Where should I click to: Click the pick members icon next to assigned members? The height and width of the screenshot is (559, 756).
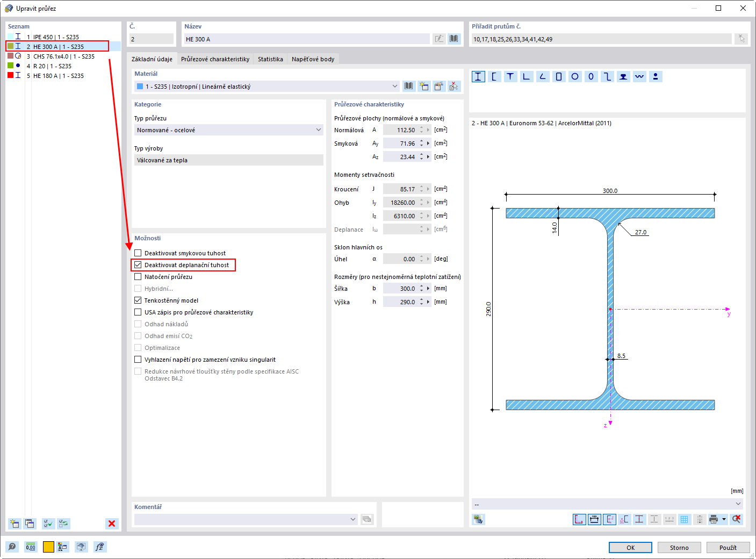pyautogui.click(x=741, y=39)
